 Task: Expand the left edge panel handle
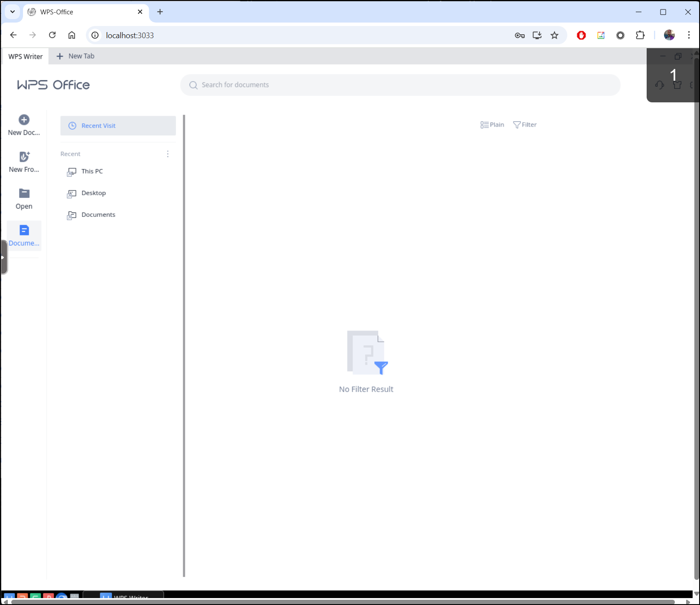click(3, 257)
